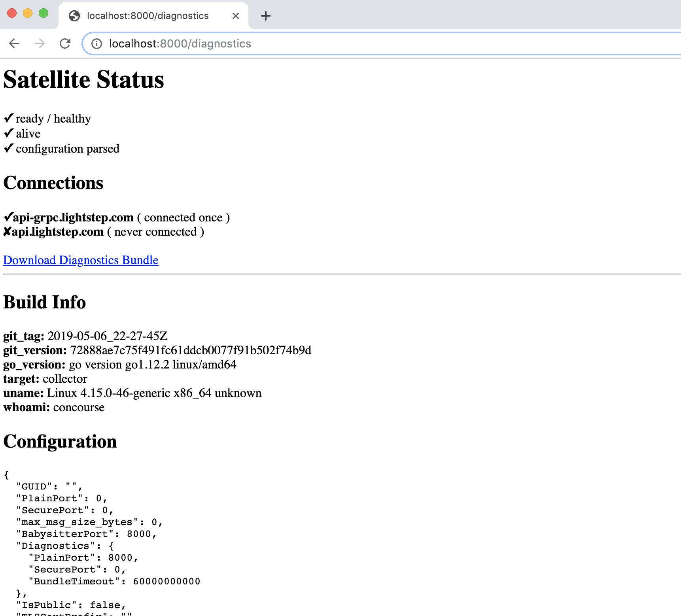Click the browser back arrow
This screenshot has height=616, width=681.
click(14, 43)
